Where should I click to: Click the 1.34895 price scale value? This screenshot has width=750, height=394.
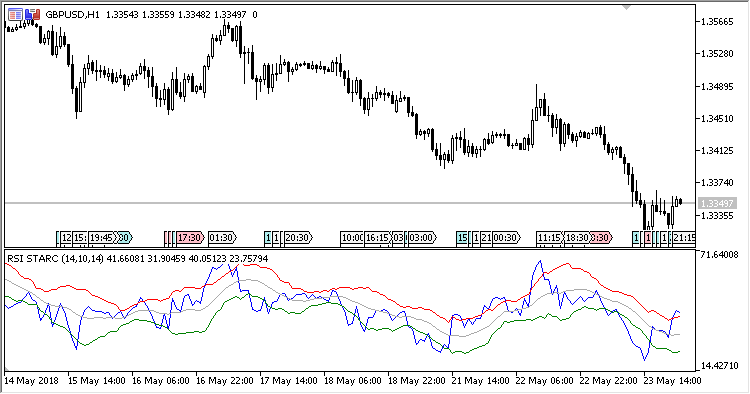[x=717, y=87]
